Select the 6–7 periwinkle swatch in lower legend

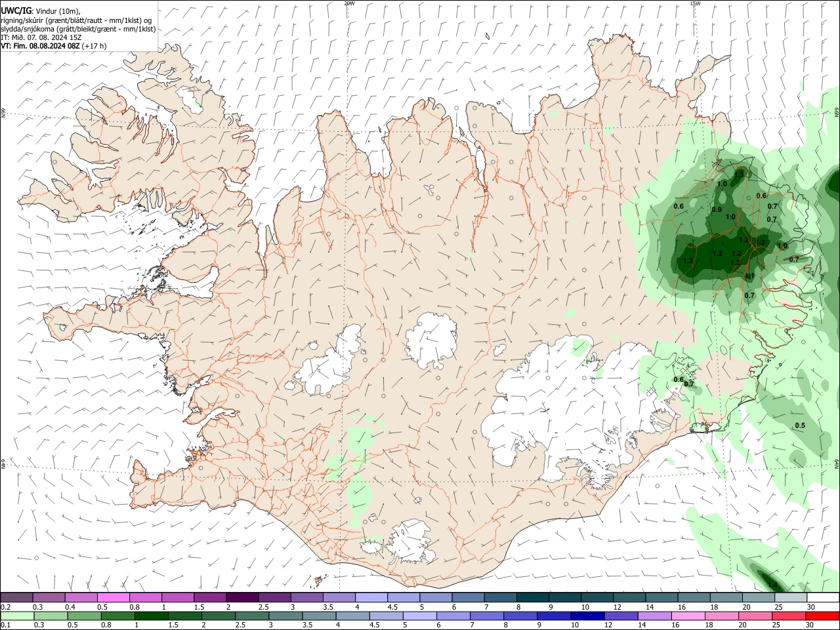(453, 616)
